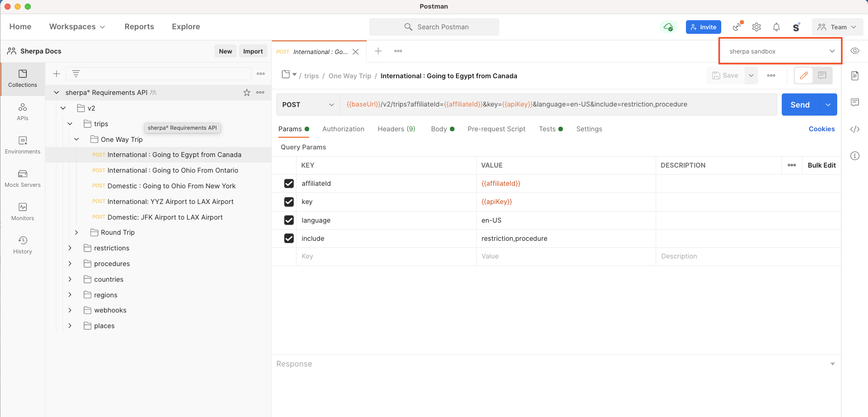Switch to the Body tab
Screen dimensions: 868x417
point(442,129)
